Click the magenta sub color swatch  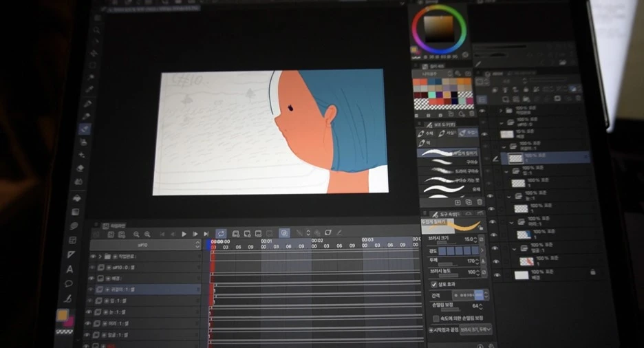coord(69,321)
